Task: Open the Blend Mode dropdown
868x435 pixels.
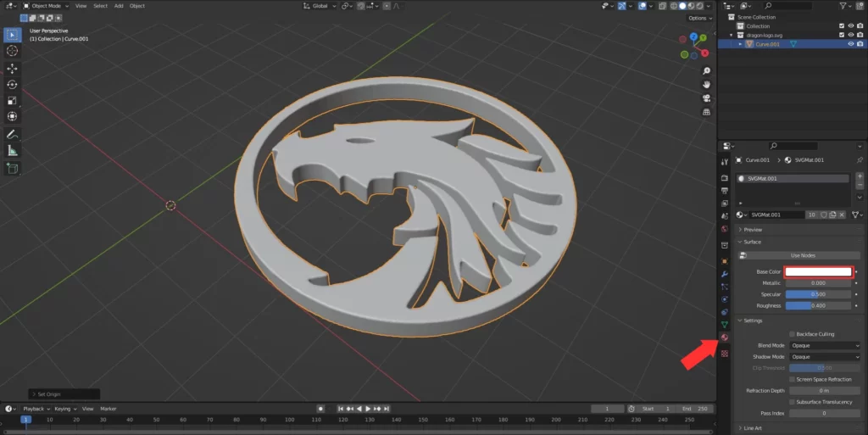Action: point(824,346)
